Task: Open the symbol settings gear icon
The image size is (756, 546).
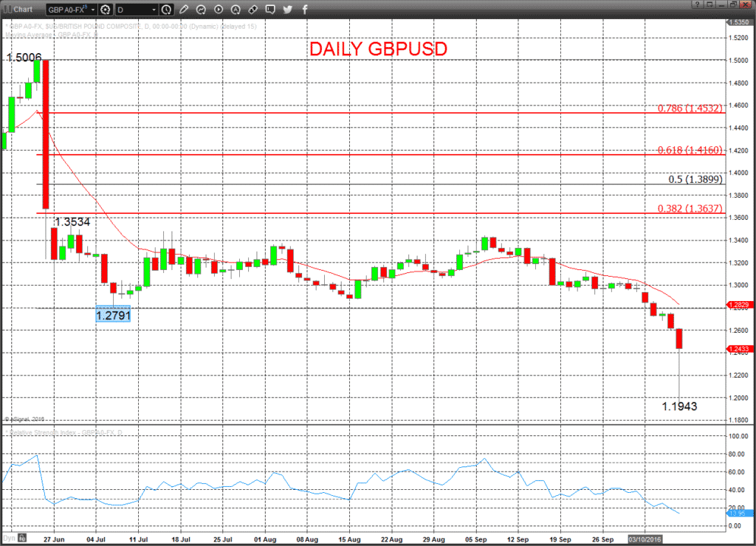Action: point(105,9)
